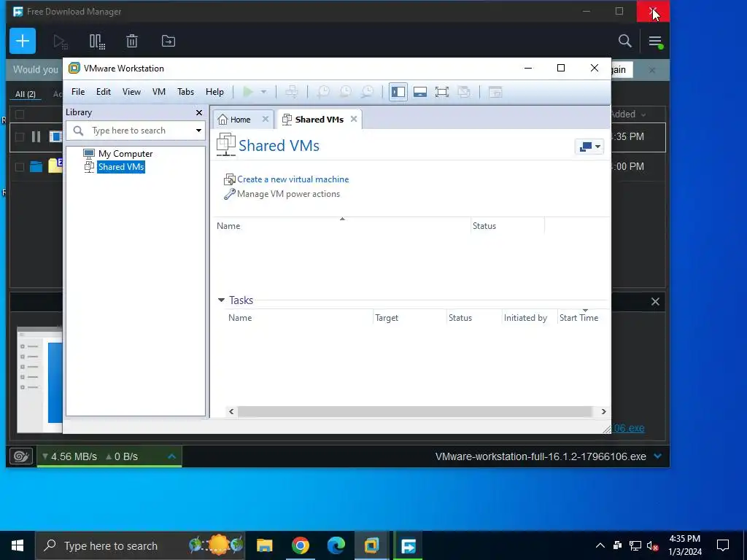This screenshot has height=560, width=747.
Task: Sort tasks by Start Time column
Action: click(x=578, y=318)
